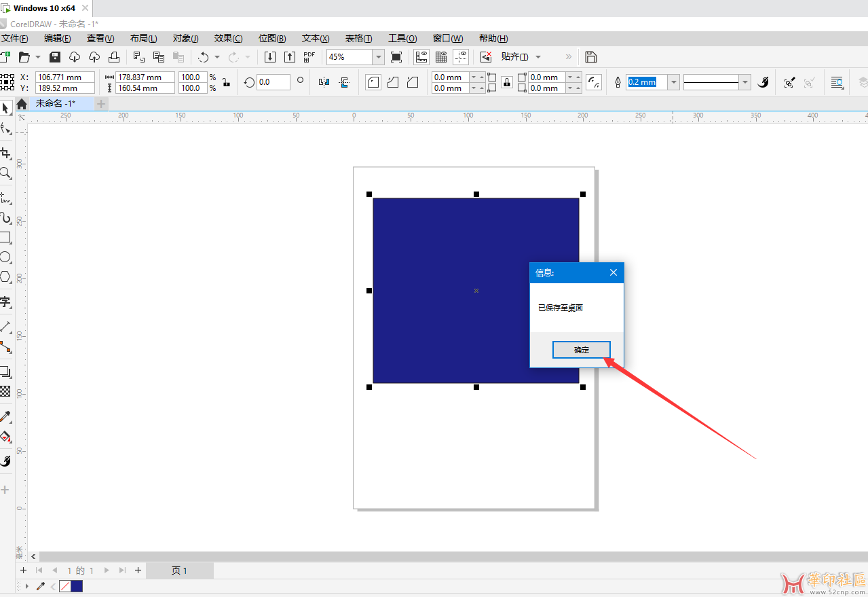Open the 效果(C) menu
The image size is (868, 597).
228,39
